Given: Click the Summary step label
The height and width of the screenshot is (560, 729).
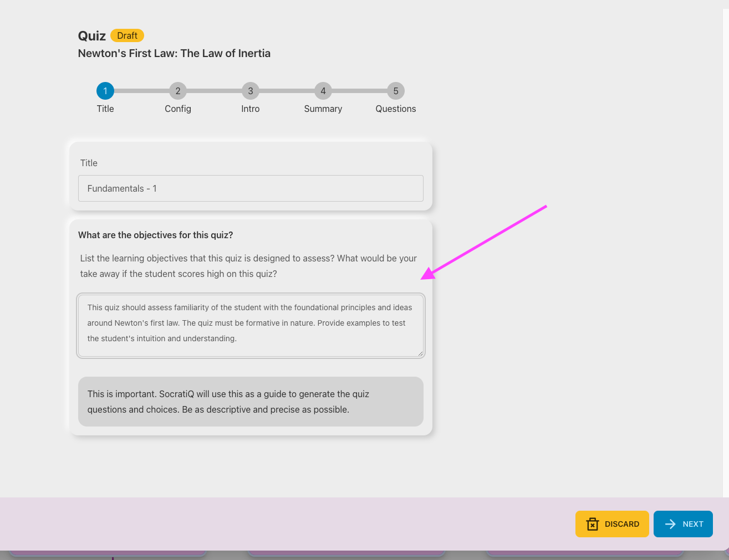Looking at the screenshot, I should tap(323, 109).
